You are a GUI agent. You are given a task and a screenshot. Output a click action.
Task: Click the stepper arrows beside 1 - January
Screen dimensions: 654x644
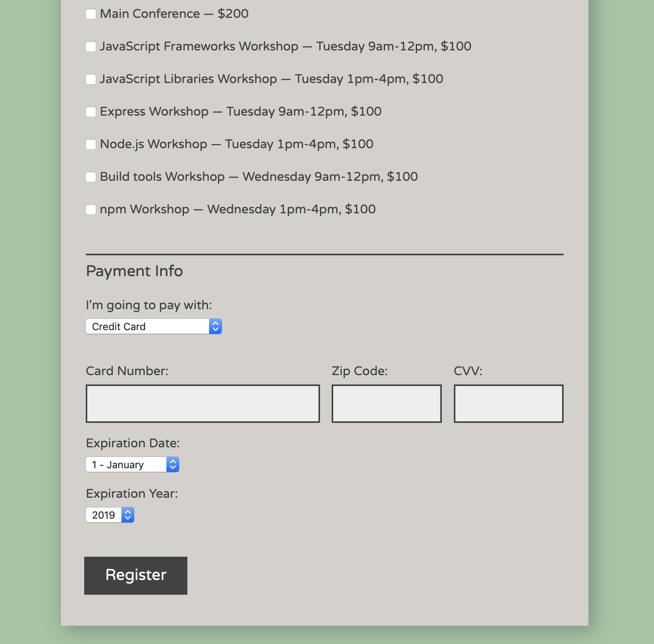pos(173,464)
